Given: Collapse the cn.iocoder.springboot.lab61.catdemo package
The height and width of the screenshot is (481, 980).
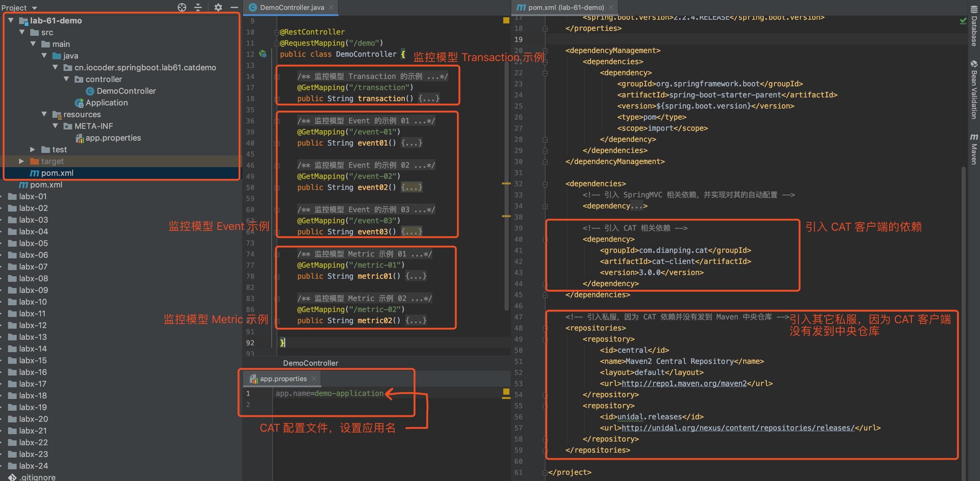Looking at the screenshot, I should coord(55,67).
